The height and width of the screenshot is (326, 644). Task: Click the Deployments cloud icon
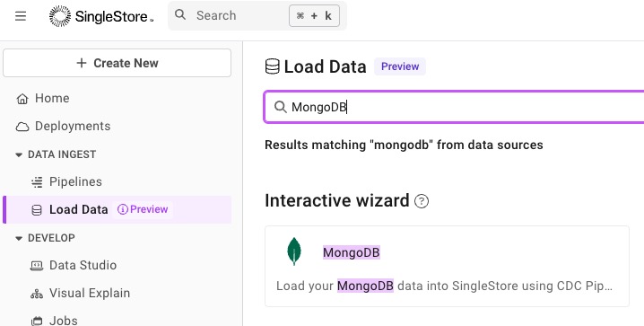[22, 127]
